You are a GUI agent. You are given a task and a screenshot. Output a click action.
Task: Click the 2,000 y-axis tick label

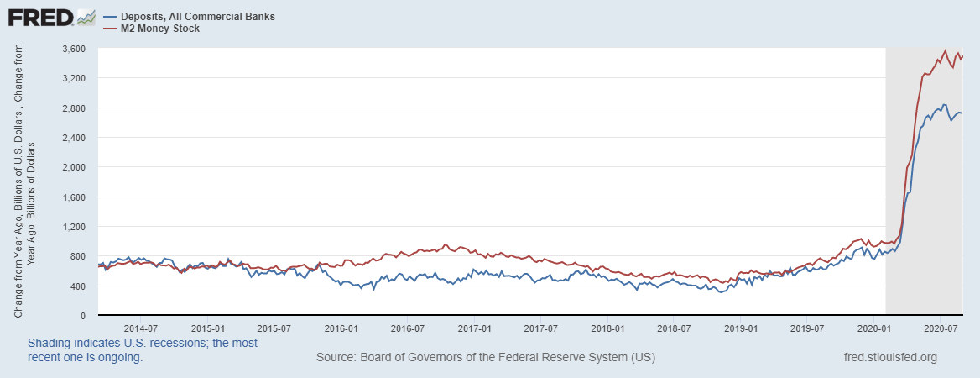pyautogui.click(x=75, y=167)
